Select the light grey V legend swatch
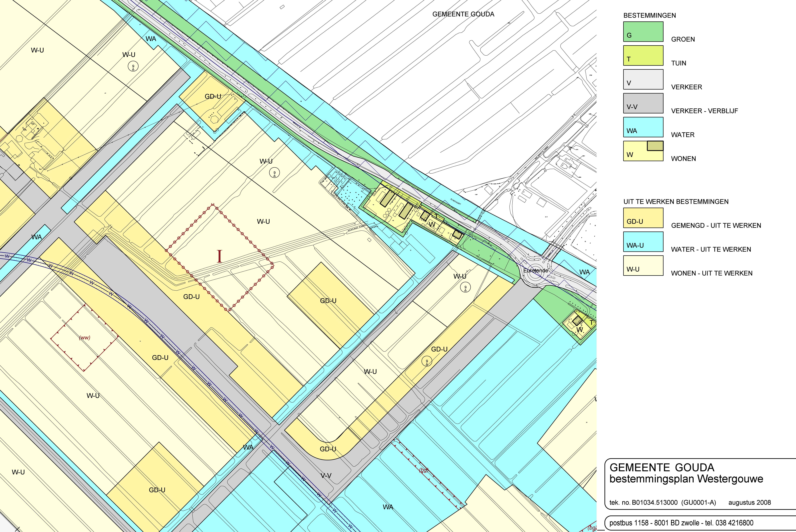The width and height of the screenshot is (796, 532). coord(643,79)
